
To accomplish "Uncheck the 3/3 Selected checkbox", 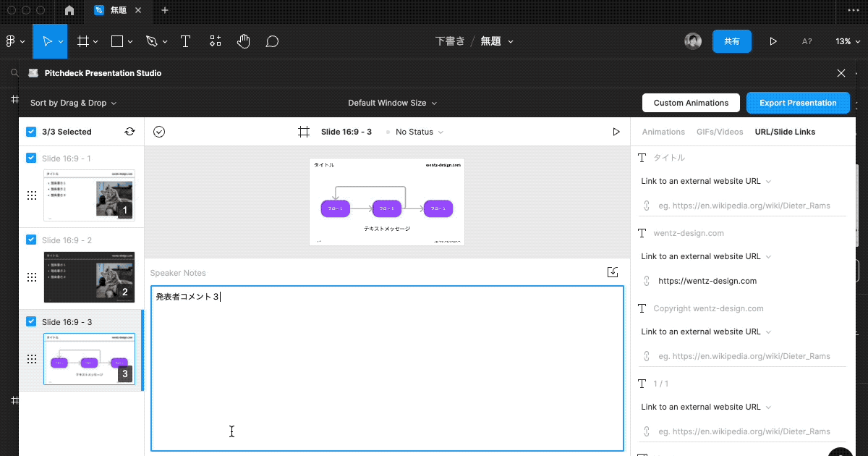I will (x=30, y=132).
